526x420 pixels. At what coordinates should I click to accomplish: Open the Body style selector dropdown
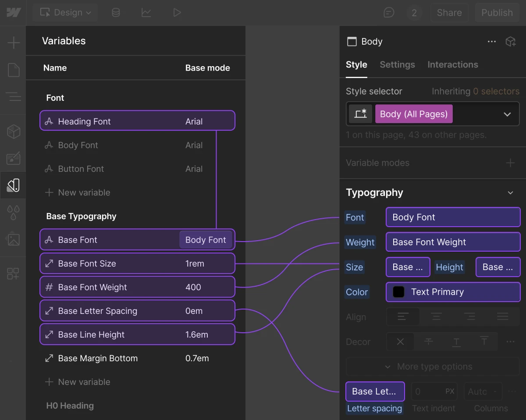click(x=507, y=114)
